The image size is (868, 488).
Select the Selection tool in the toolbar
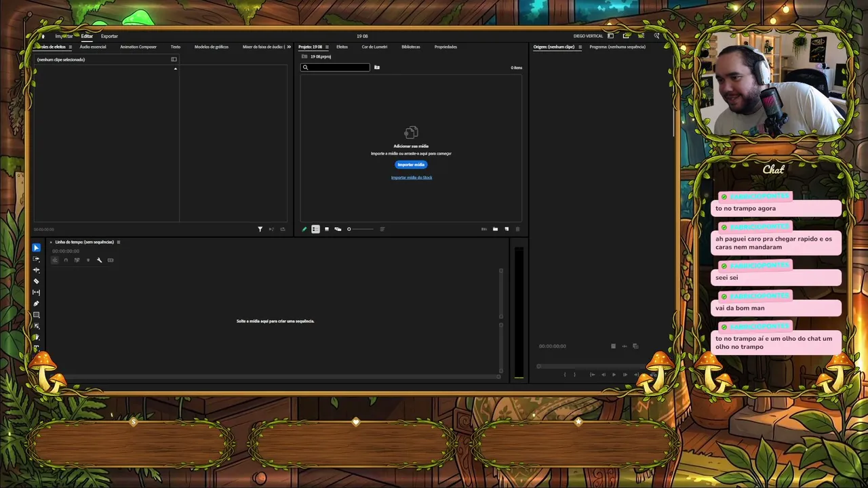click(37, 248)
